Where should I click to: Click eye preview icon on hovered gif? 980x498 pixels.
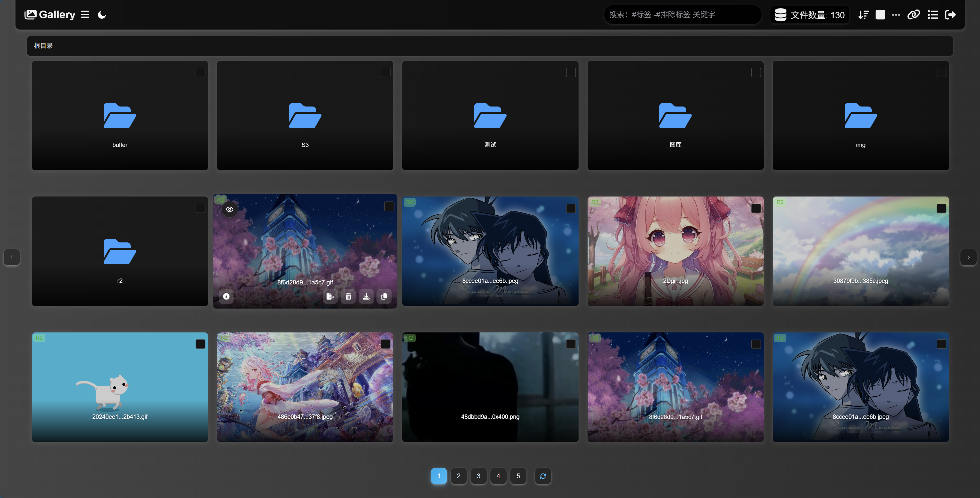tap(230, 209)
